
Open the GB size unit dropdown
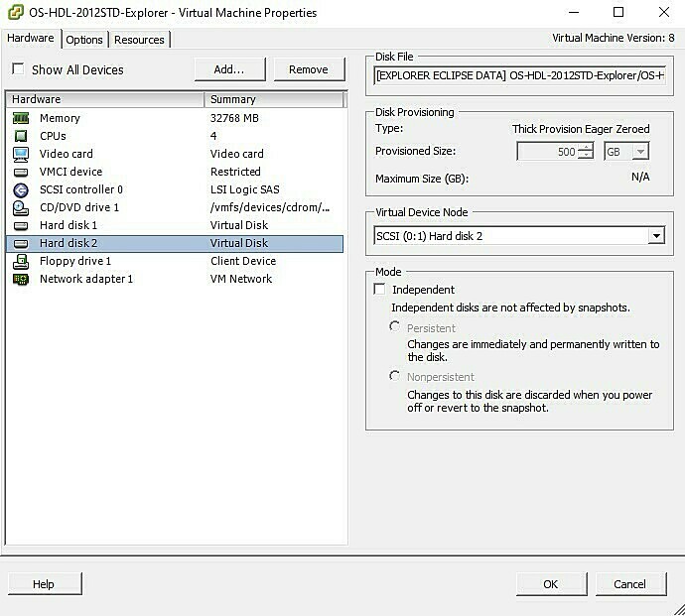640,152
